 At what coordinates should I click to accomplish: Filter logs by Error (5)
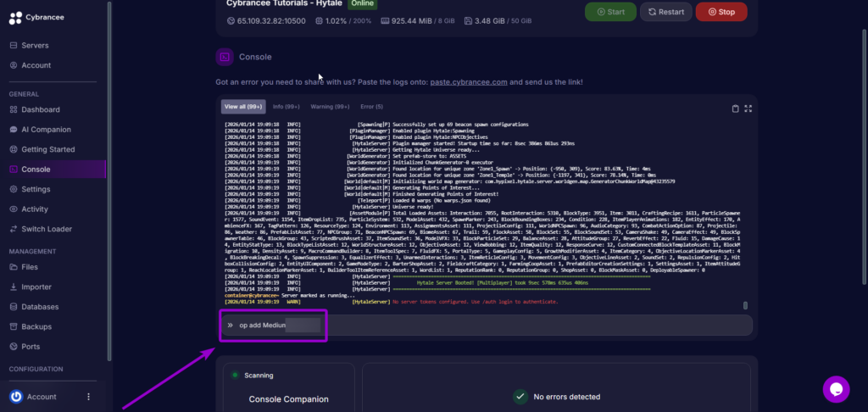click(371, 106)
